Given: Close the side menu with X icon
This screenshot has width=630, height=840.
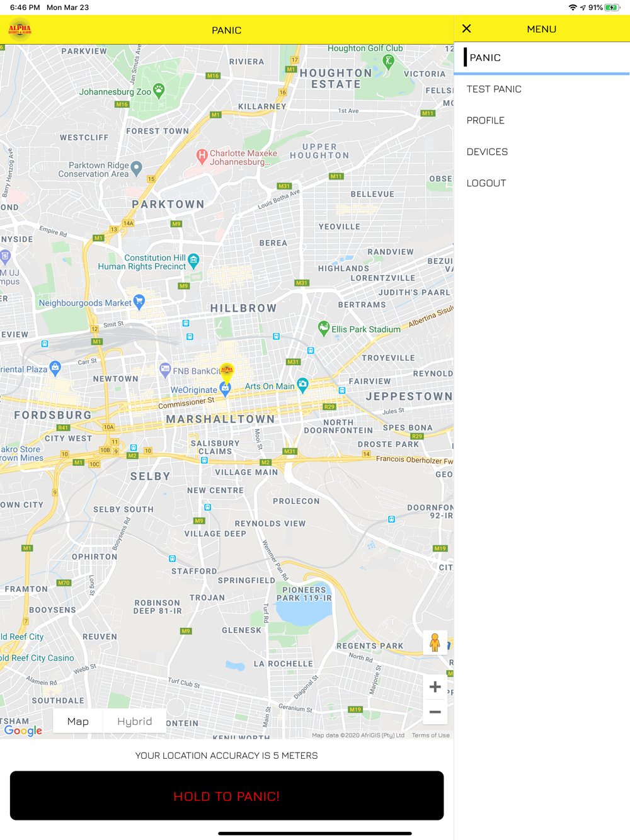Looking at the screenshot, I should pos(466,29).
